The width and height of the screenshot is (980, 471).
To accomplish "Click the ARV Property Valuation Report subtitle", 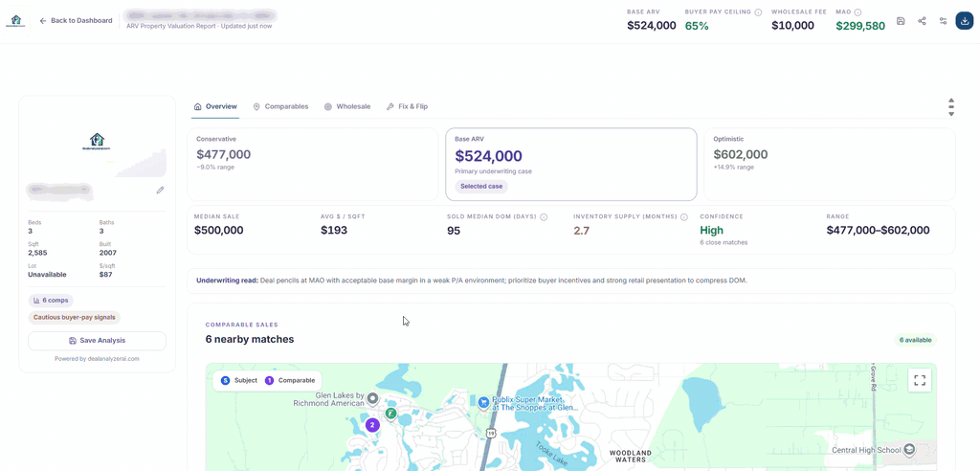I will click(199, 26).
